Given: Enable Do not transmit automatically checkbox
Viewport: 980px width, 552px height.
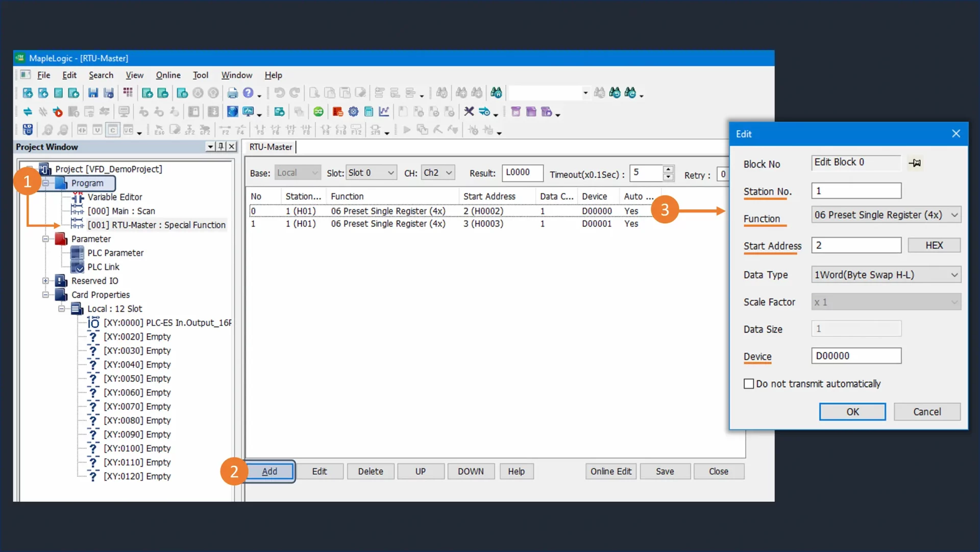Looking at the screenshot, I should click(749, 384).
